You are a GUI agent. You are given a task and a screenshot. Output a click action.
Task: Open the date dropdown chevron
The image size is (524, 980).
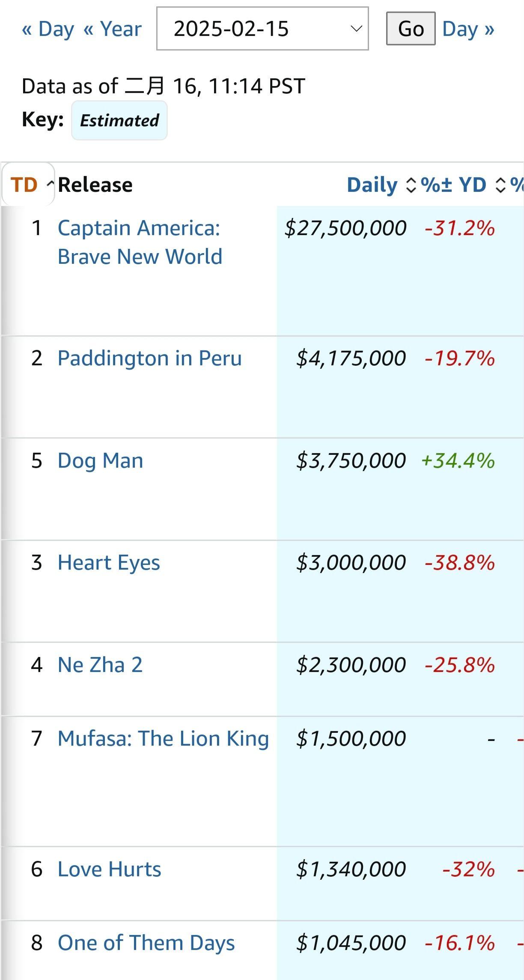click(x=356, y=29)
